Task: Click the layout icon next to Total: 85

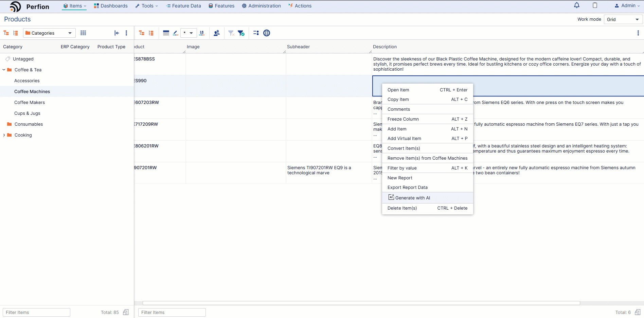Action: [x=126, y=312]
